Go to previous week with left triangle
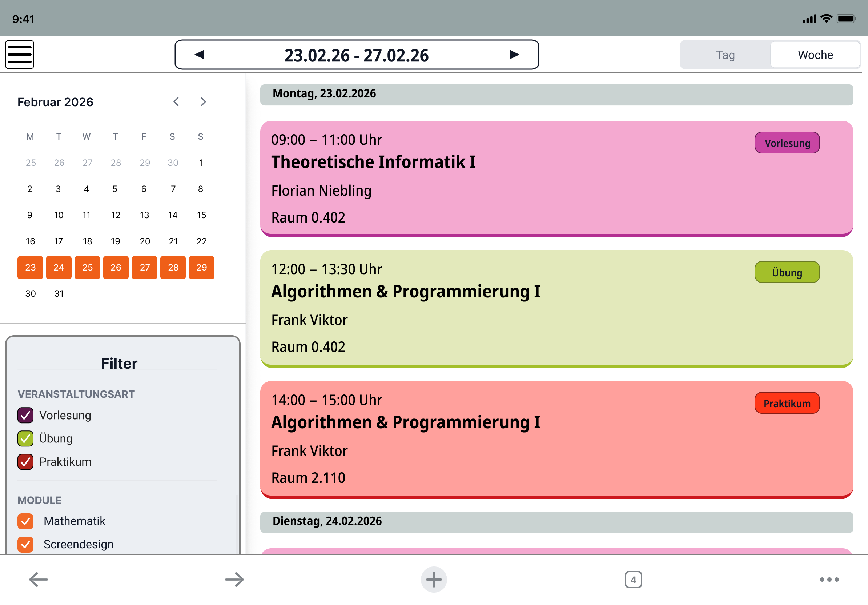The width and height of the screenshot is (868, 605). pos(200,55)
